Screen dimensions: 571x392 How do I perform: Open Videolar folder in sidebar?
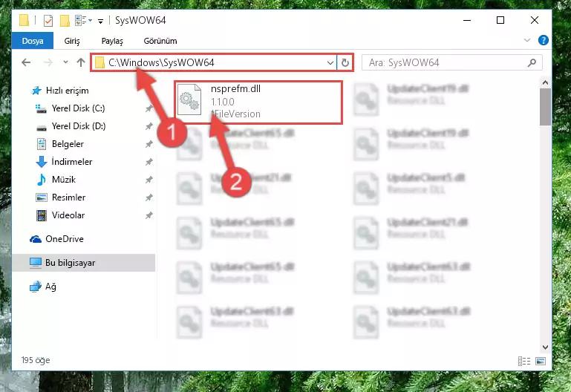click(x=68, y=215)
